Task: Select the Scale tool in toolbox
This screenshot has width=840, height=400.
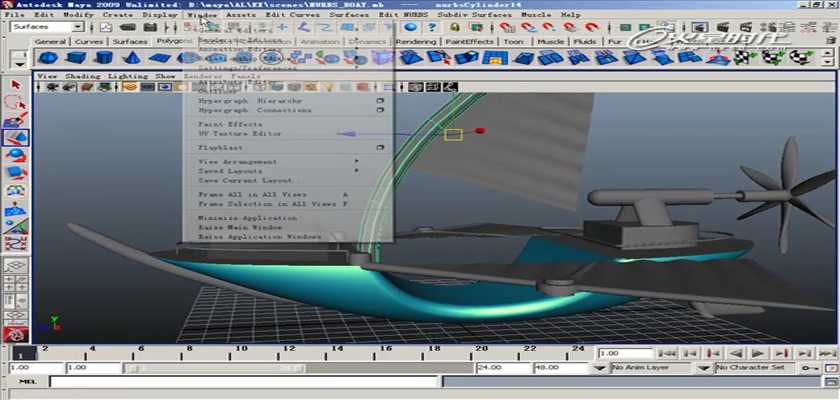Action: click(16, 173)
